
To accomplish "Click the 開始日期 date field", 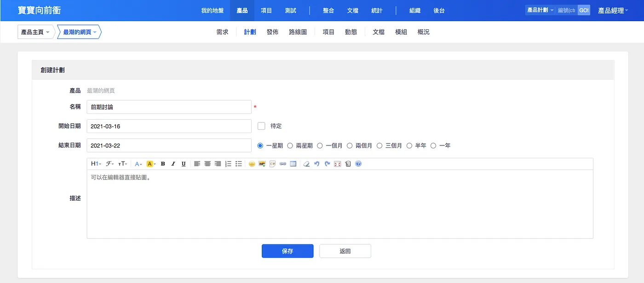I will pos(169,126).
